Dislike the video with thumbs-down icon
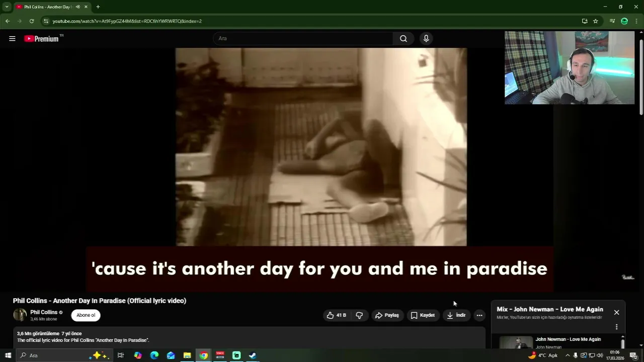Image resolution: width=644 pixels, height=362 pixels. click(x=359, y=315)
